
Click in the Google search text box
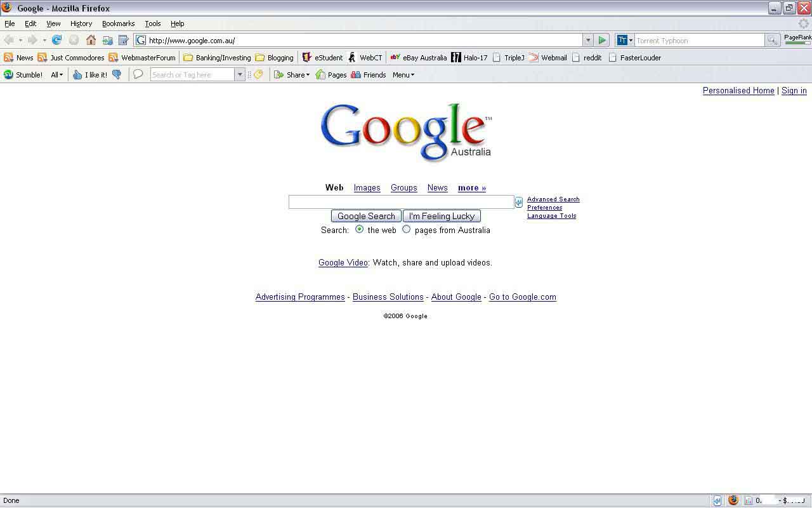point(401,202)
